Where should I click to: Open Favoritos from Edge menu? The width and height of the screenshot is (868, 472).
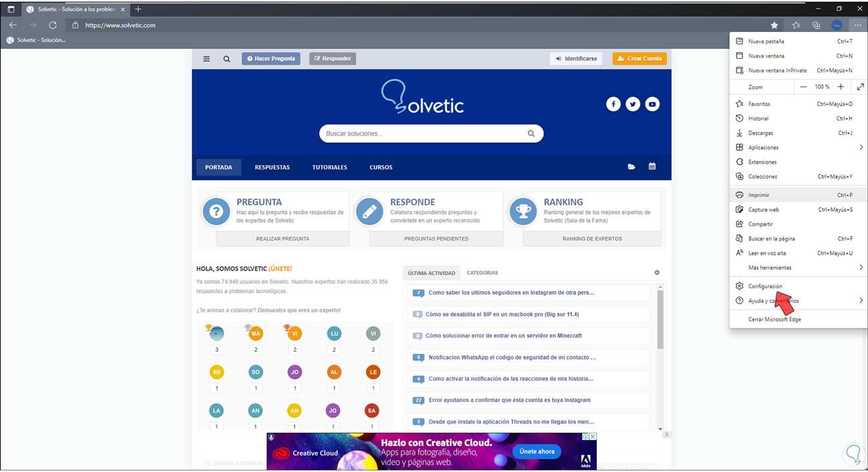coord(799,104)
